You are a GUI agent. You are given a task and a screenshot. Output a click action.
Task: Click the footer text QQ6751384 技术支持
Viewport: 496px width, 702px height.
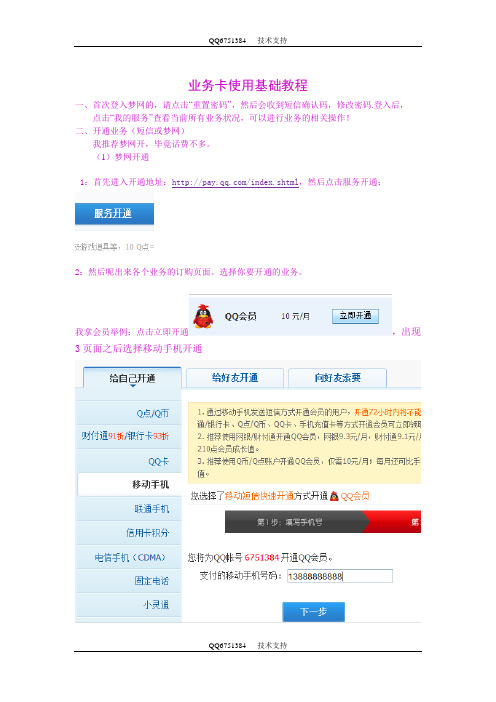pyautogui.click(x=248, y=645)
